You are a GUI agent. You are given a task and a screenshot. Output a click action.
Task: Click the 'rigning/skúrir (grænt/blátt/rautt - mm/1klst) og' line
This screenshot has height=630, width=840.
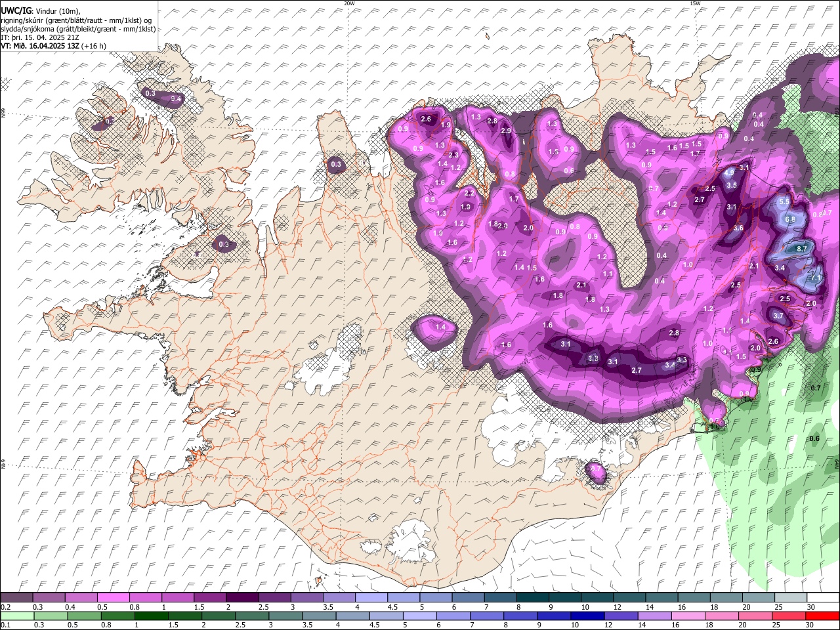76,20
